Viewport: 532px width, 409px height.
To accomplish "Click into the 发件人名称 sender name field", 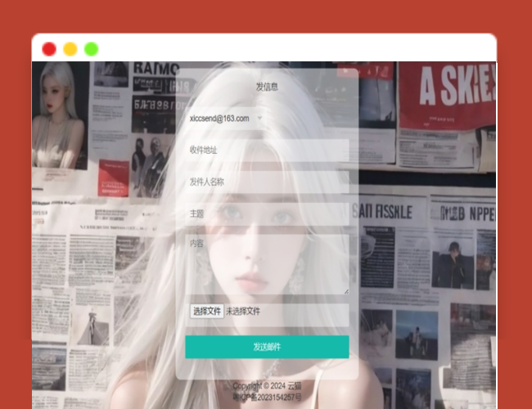I will pyautogui.click(x=267, y=182).
